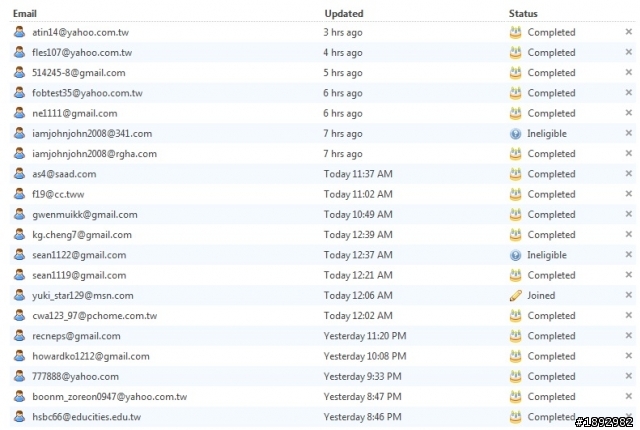Click the '5 hrs ago' updated time
This screenshot has height=430, width=640.
[343, 73]
